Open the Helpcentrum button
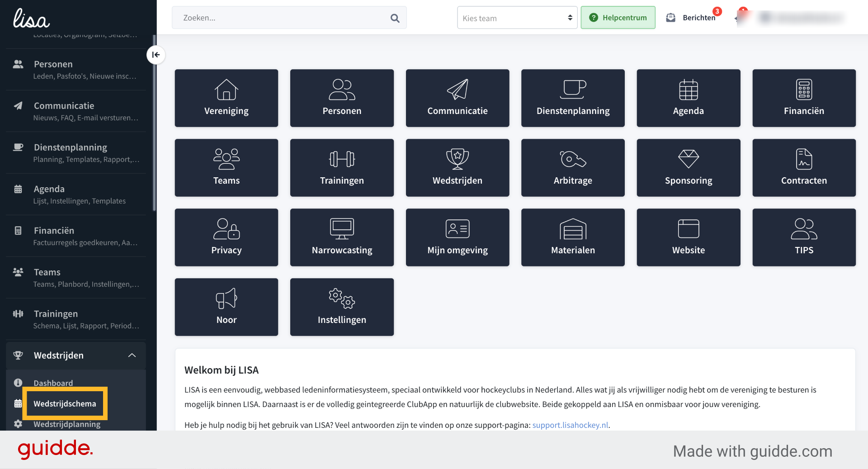This screenshot has width=868, height=469. (x=618, y=18)
